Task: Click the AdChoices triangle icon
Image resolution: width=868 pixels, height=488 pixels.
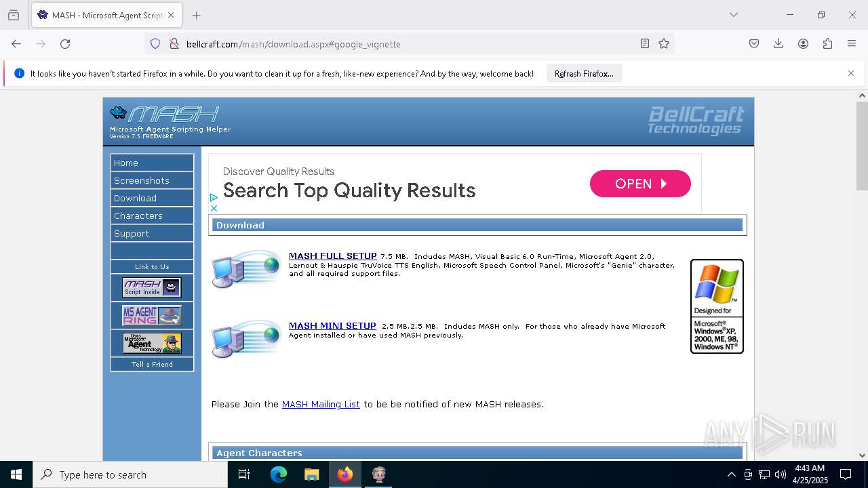Action: (x=214, y=198)
